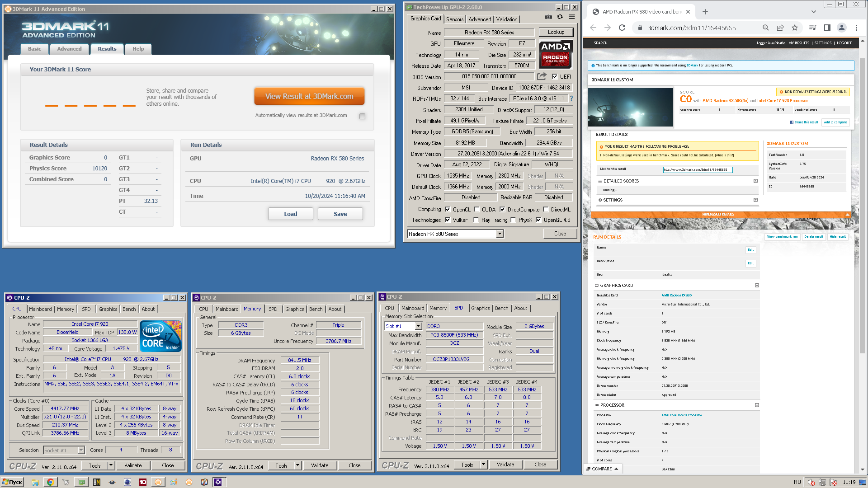
Task: Open the Socket #1 selection dropdown in CPU-Z
Action: (x=81, y=450)
